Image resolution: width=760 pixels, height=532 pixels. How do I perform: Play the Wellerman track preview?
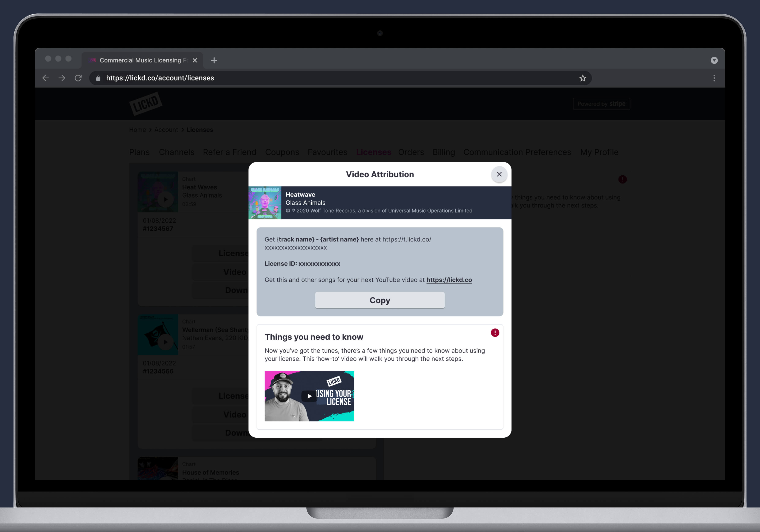tap(166, 342)
